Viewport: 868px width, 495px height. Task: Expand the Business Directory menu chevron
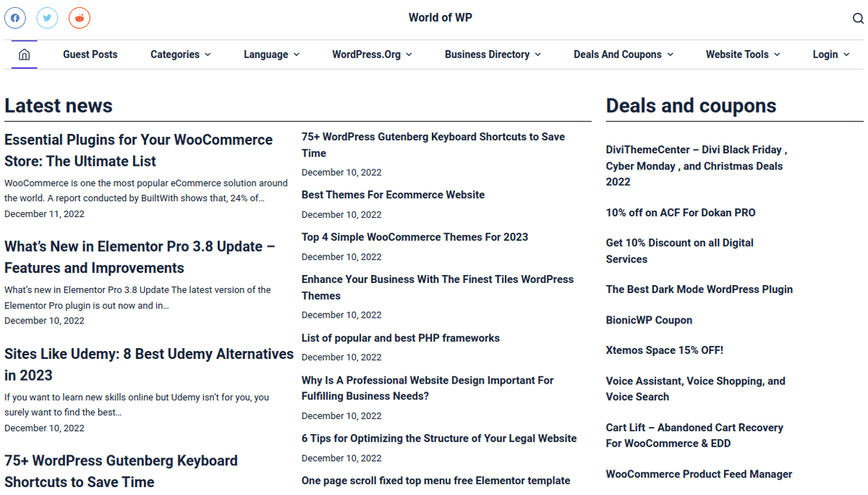click(537, 54)
